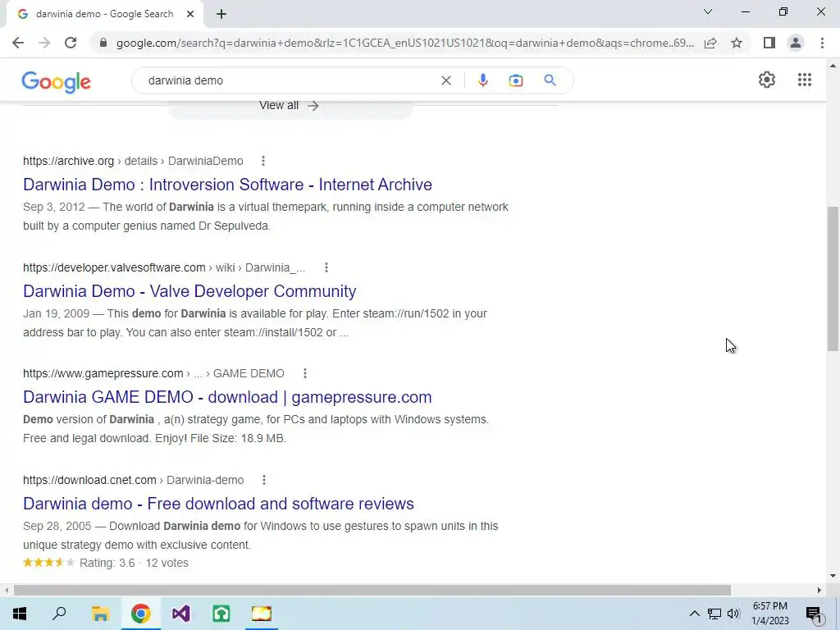The height and width of the screenshot is (630, 840).
Task: Open a new browser tab
Action: point(221,14)
